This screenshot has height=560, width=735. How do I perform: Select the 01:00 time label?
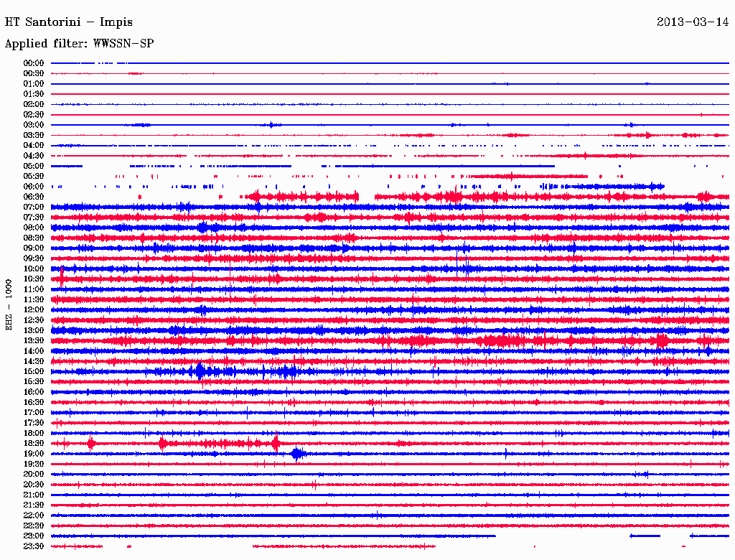coord(34,83)
